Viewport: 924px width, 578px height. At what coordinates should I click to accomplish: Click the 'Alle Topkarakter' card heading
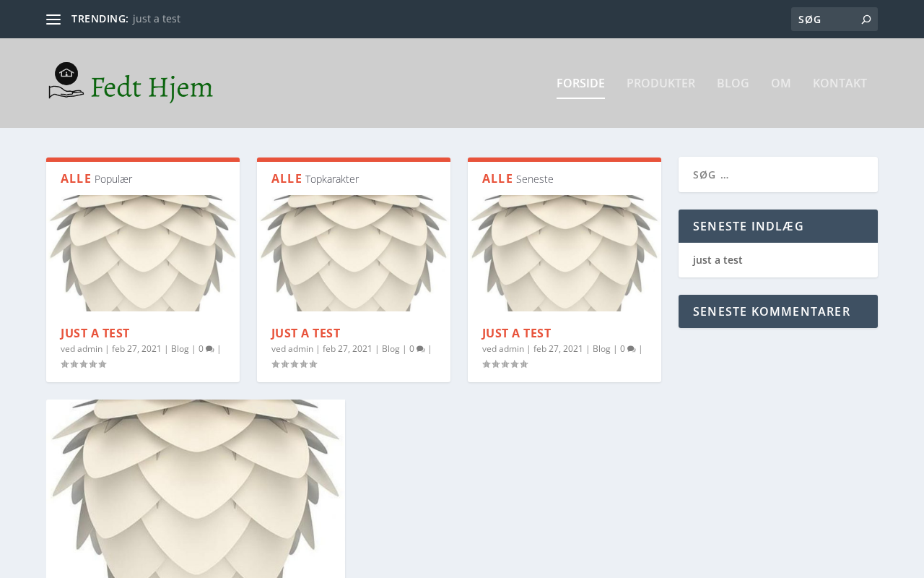point(315,178)
